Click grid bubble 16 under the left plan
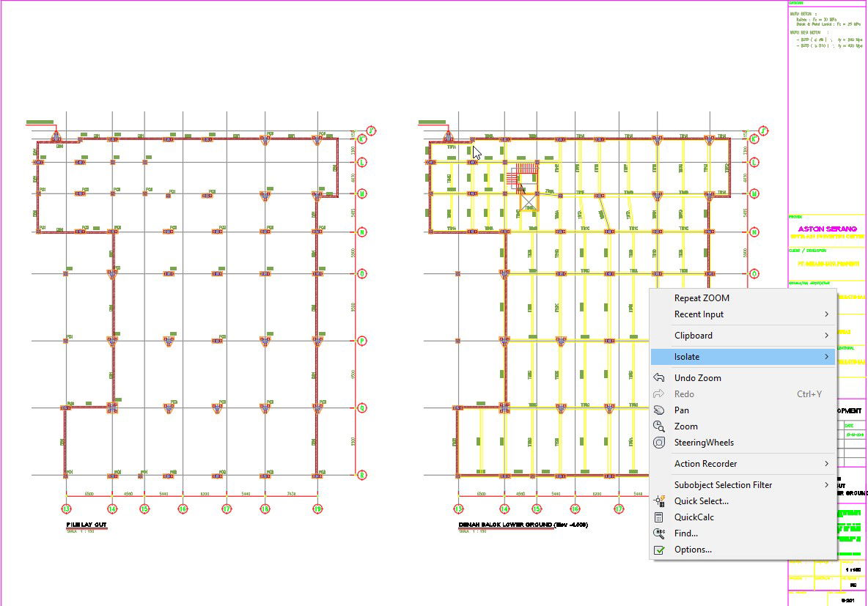This screenshot has width=868, height=606. click(x=183, y=509)
